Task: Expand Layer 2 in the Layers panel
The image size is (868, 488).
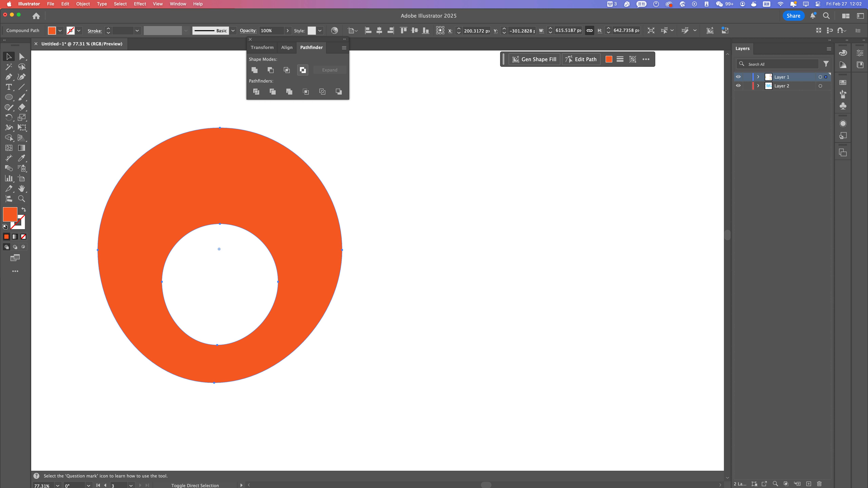Action: tap(758, 86)
